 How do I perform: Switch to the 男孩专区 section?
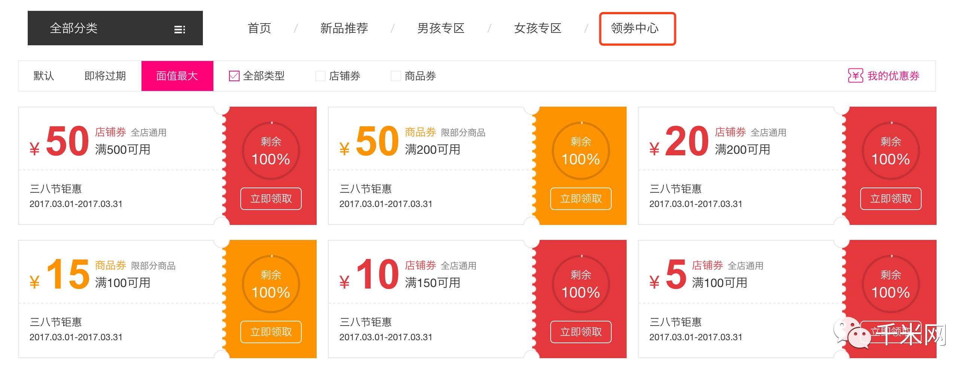(x=441, y=28)
